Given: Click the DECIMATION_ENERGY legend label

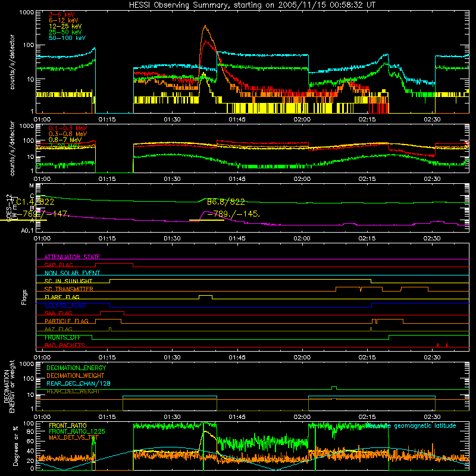Looking at the screenshot, I should (x=76, y=368).
